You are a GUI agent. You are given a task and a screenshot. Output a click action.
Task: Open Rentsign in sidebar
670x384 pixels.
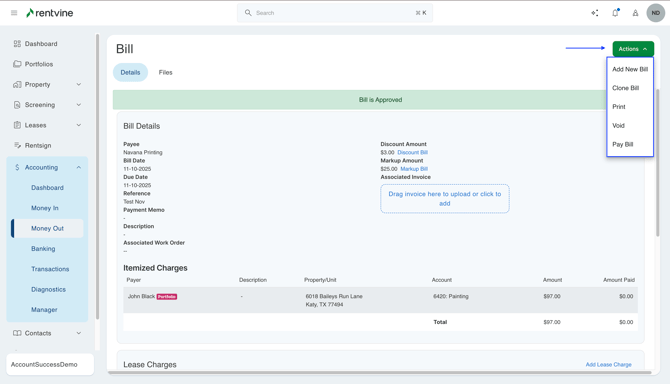(x=38, y=145)
